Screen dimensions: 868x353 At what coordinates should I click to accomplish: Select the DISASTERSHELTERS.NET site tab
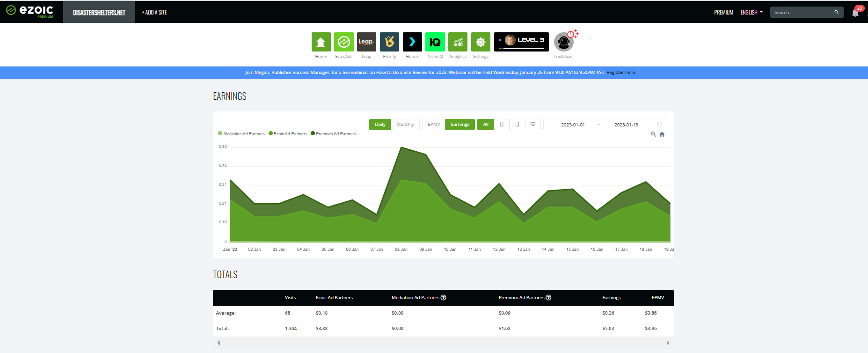click(99, 12)
